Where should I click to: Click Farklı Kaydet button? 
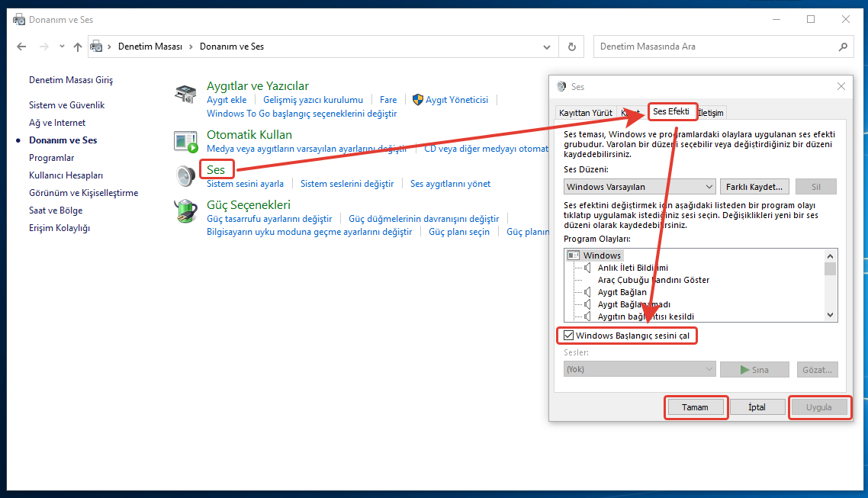coord(754,187)
